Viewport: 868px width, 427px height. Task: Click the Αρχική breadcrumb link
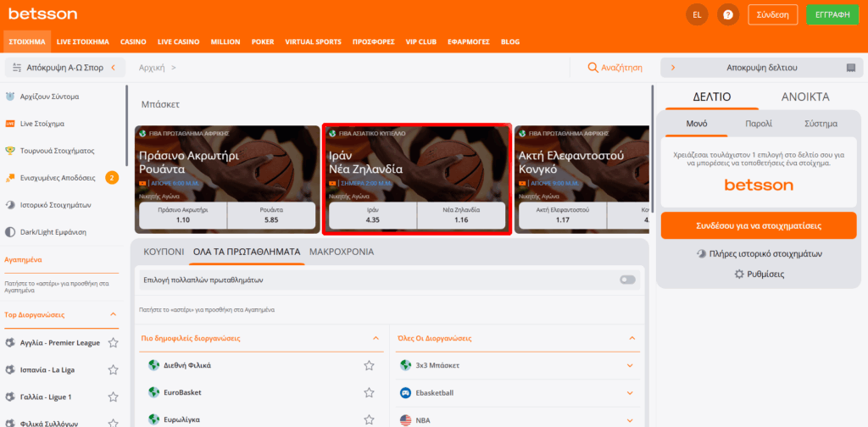153,68
